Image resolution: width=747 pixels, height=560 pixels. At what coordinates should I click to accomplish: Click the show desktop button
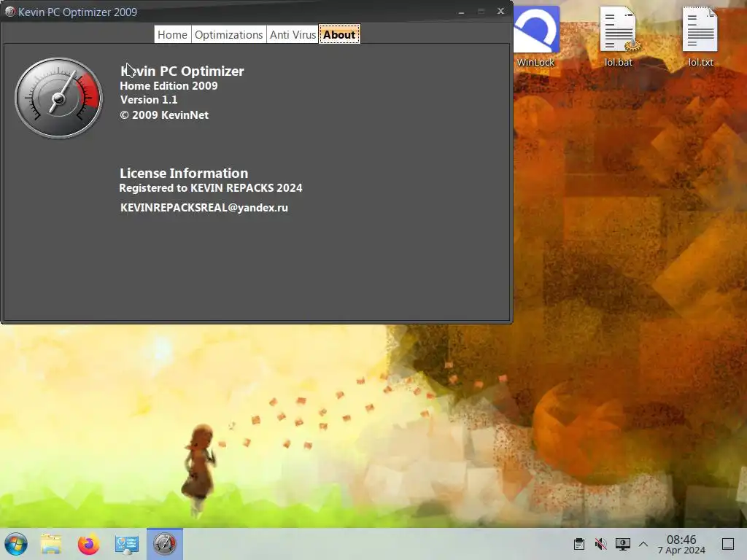[x=728, y=544]
